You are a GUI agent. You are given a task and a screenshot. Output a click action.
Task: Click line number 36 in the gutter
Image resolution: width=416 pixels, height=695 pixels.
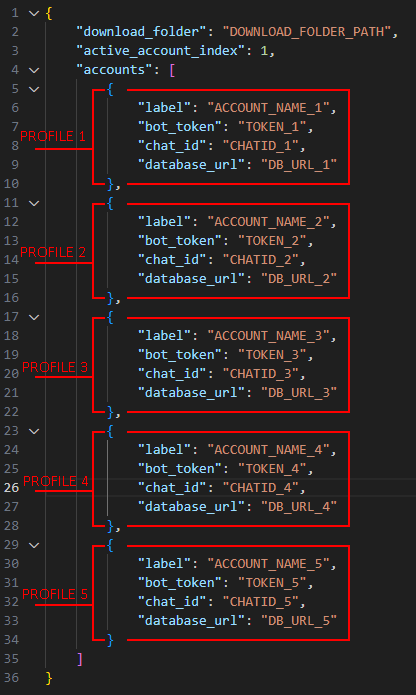point(12,678)
